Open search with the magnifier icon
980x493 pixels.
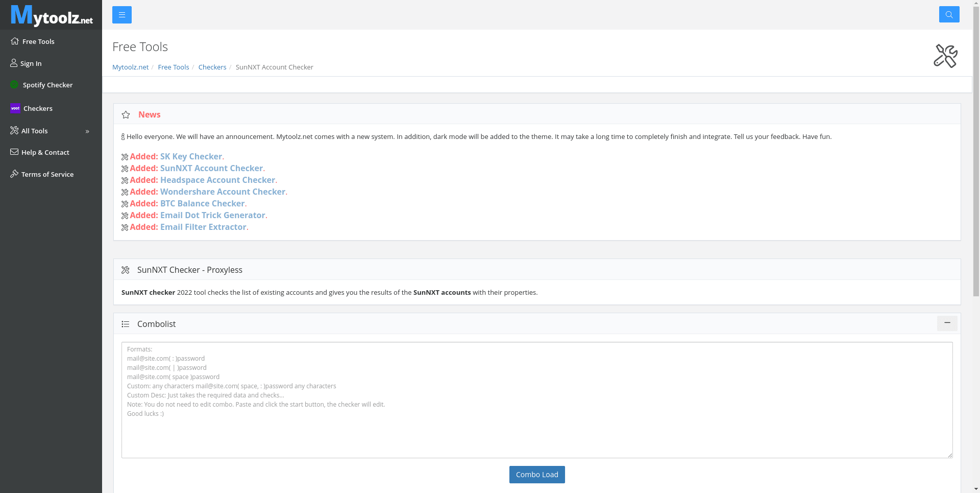coord(949,14)
